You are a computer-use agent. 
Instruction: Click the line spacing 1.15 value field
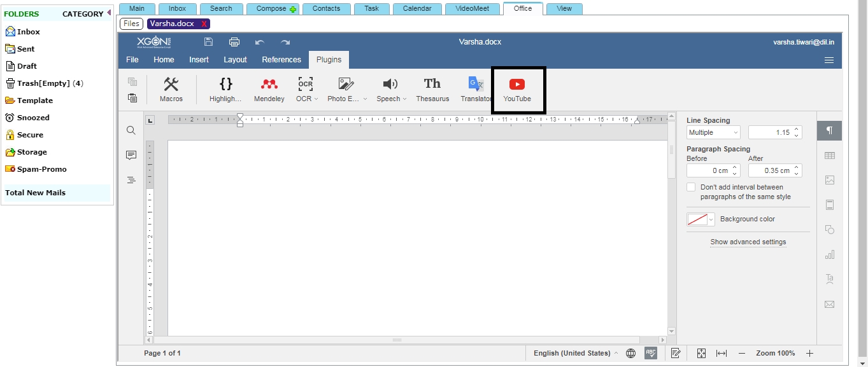[775, 132]
